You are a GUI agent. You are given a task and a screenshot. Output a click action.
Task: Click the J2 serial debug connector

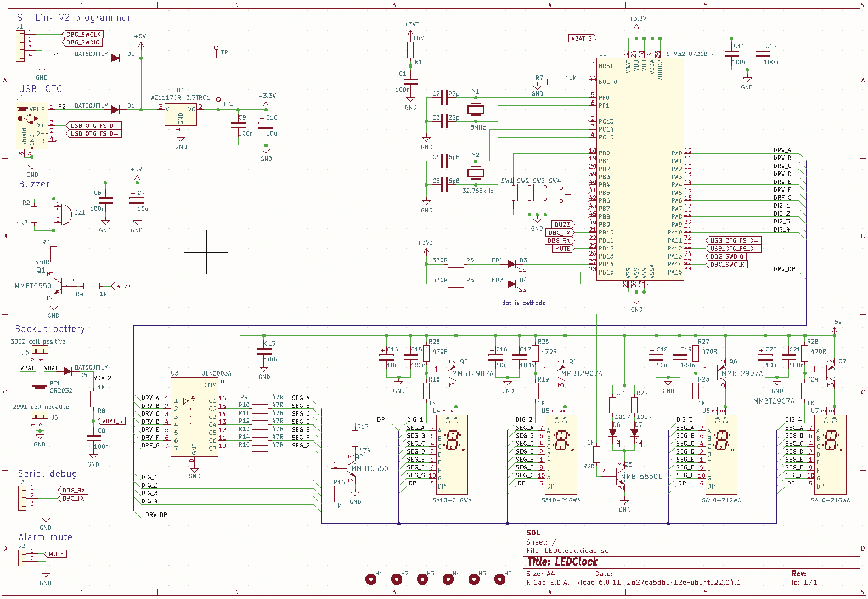pos(22,499)
